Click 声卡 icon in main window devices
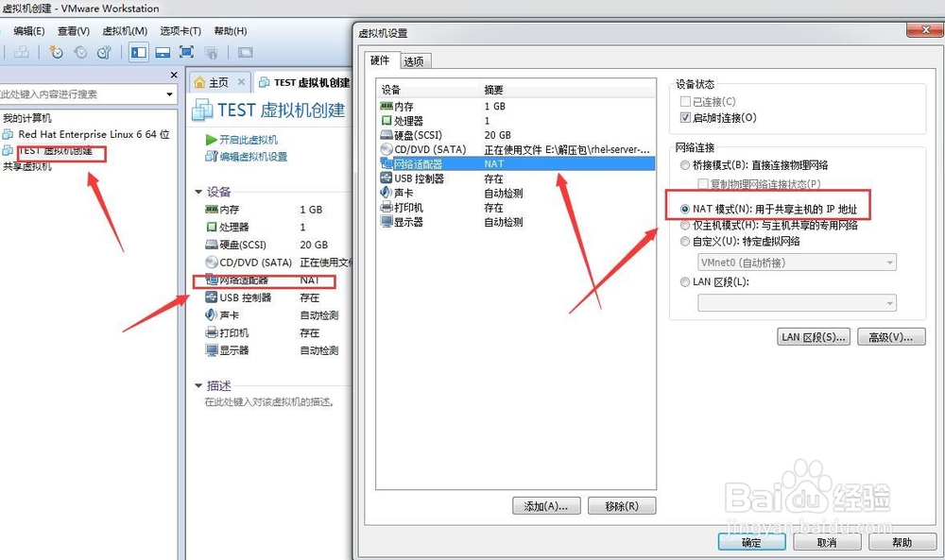 (211, 314)
